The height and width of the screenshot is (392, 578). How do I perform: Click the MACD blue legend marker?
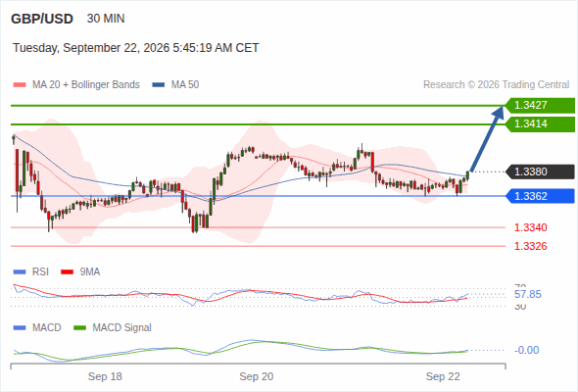20,328
